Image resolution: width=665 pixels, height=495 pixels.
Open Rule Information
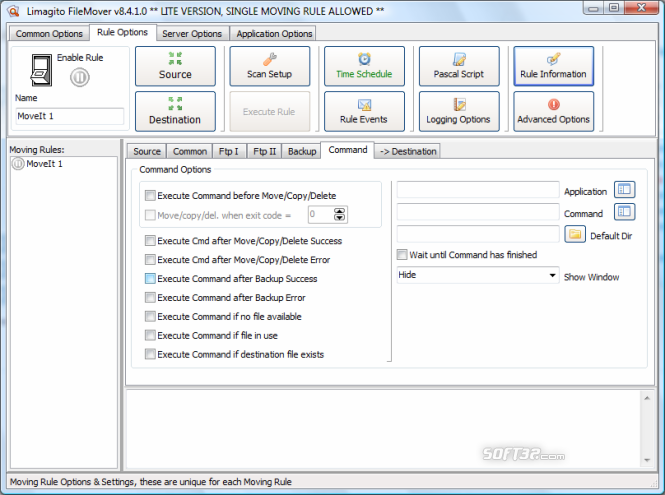(x=553, y=66)
